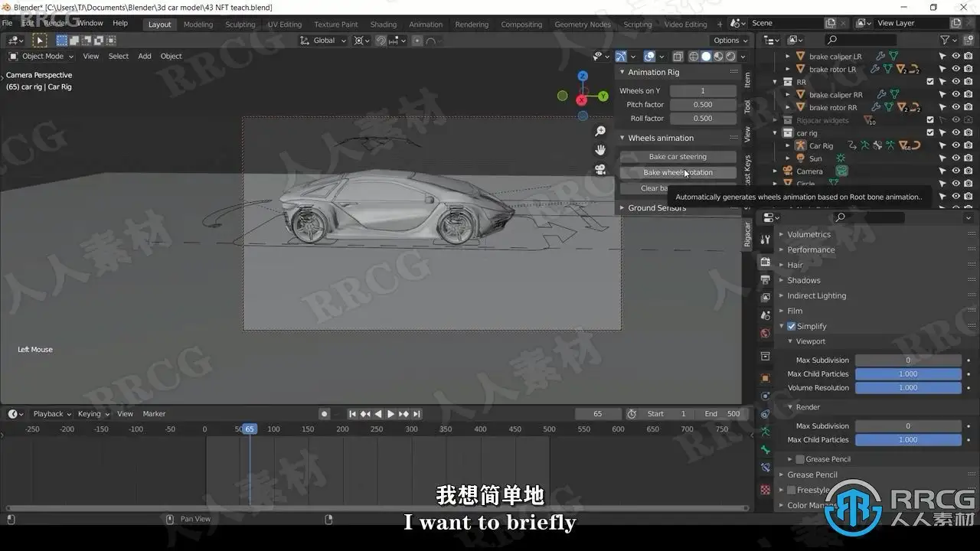Open the View Layer properties tab icon
This screenshot has width=980, height=551.
[x=765, y=298]
